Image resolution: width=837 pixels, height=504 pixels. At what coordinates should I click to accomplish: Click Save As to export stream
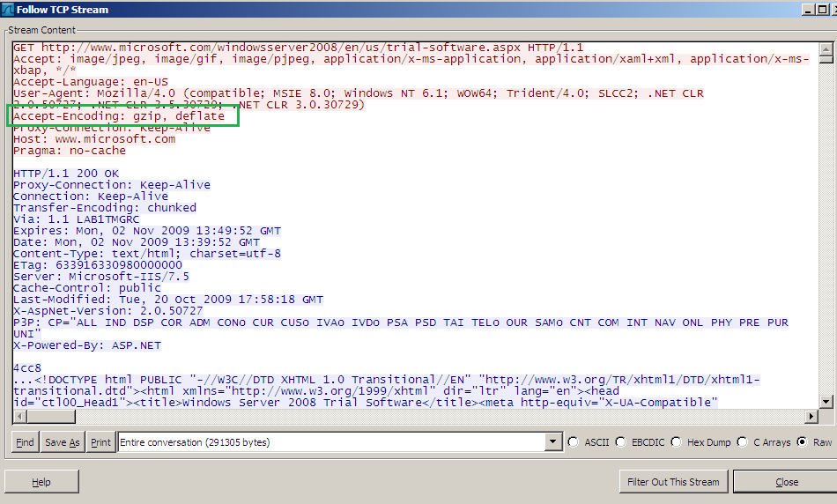[62, 442]
